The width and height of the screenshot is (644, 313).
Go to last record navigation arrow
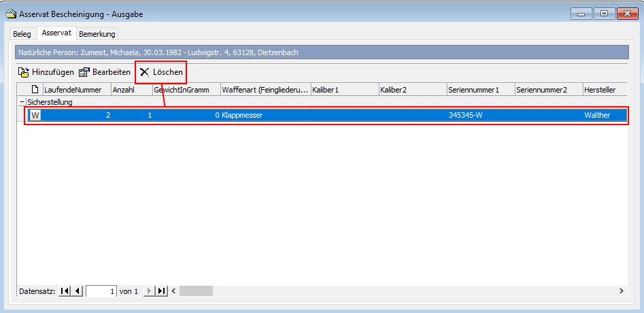click(x=161, y=291)
